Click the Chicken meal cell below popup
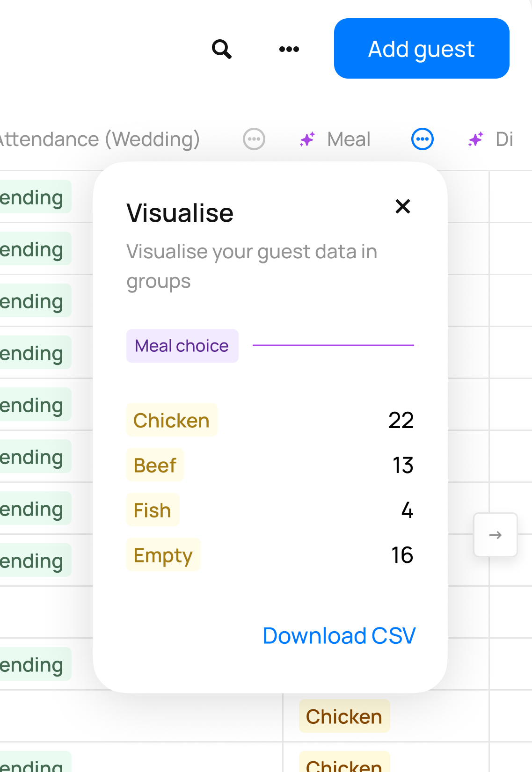The image size is (532, 772). [x=344, y=716]
